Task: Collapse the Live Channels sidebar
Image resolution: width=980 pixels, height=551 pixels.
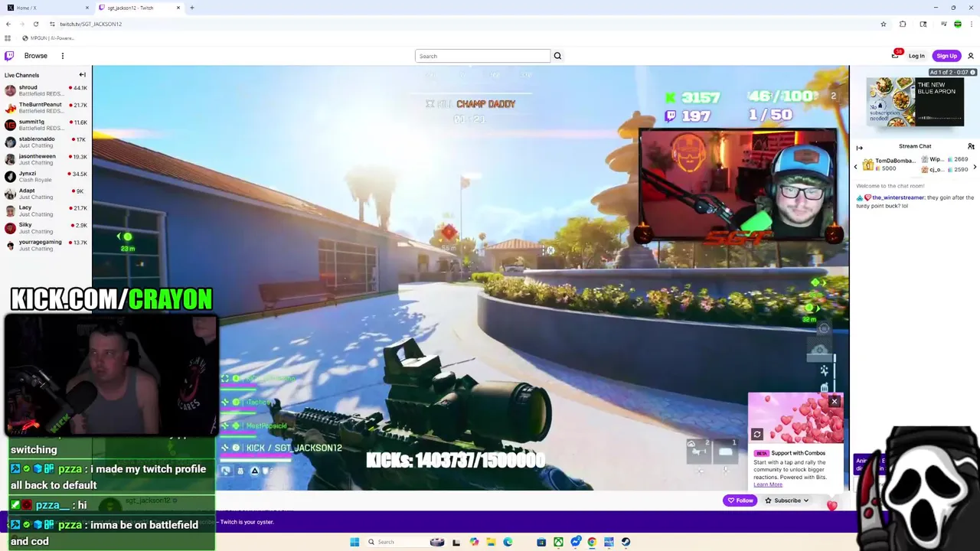Action: 82,75
